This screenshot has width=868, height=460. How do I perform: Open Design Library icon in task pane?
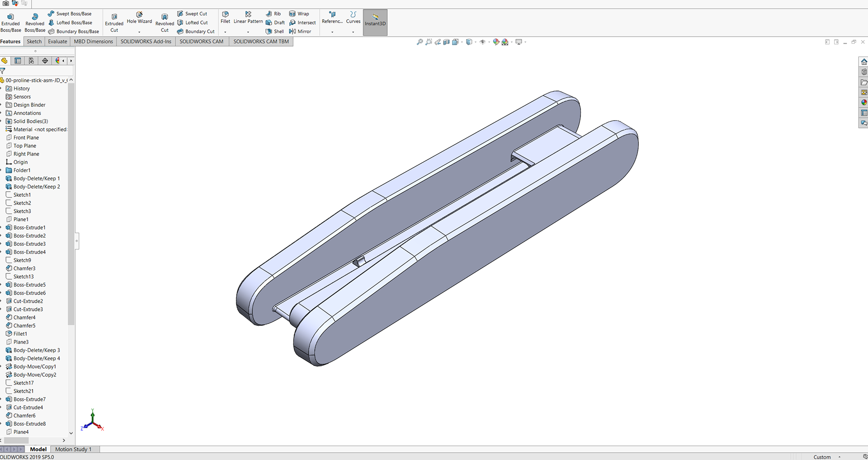[x=864, y=72]
